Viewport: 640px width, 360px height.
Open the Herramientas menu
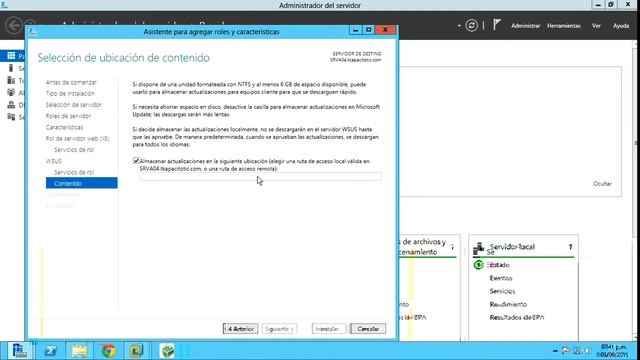(564, 26)
